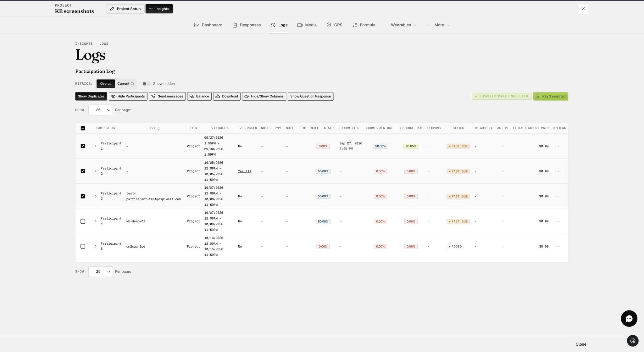Click the Close link at bottom
Viewport: 644px width, 352px height.
[x=581, y=344]
